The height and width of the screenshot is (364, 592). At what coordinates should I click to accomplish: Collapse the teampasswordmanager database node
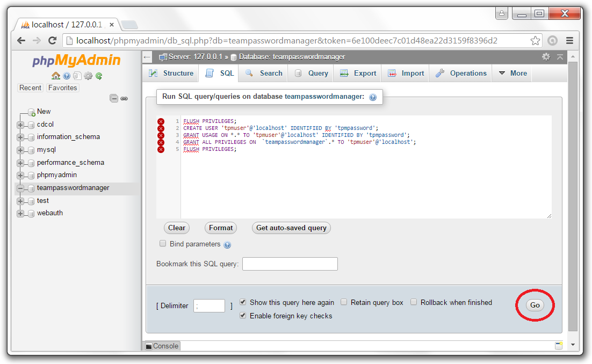click(20, 188)
